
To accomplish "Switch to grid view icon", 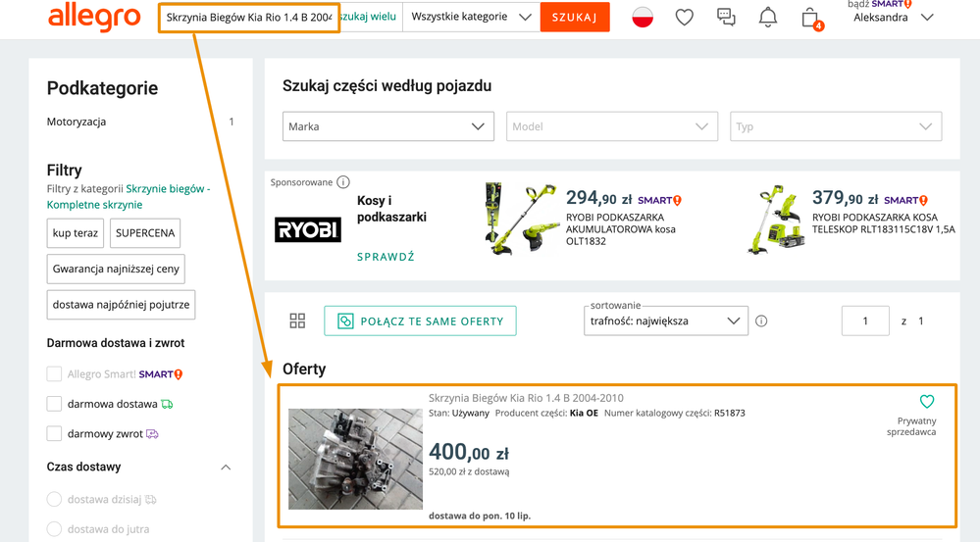I will [x=297, y=320].
